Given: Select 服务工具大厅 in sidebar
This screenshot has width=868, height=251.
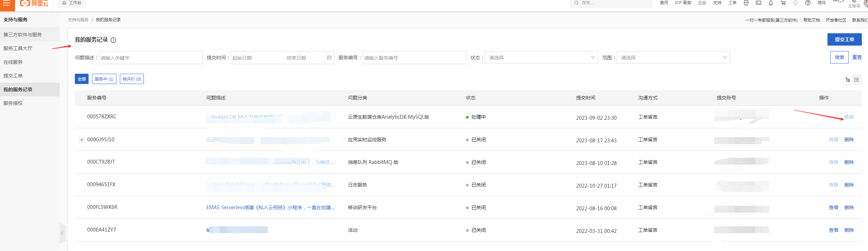Looking at the screenshot, I should click(30, 48).
